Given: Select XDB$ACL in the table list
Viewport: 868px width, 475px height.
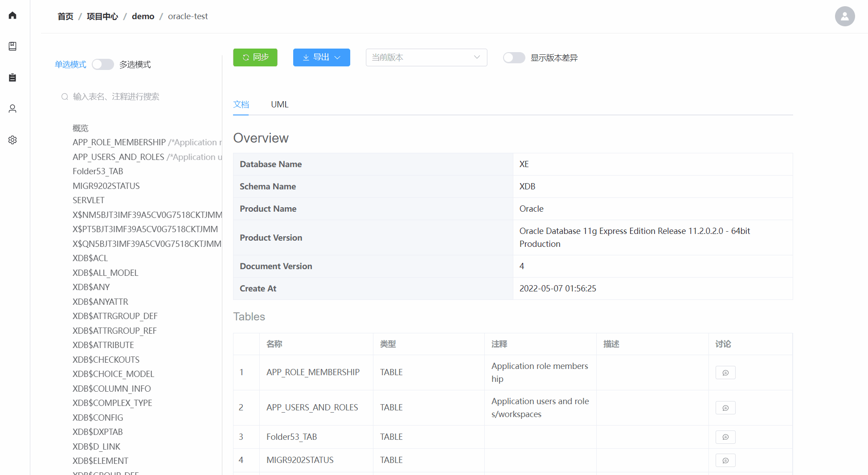Looking at the screenshot, I should (x=90, y=258).
